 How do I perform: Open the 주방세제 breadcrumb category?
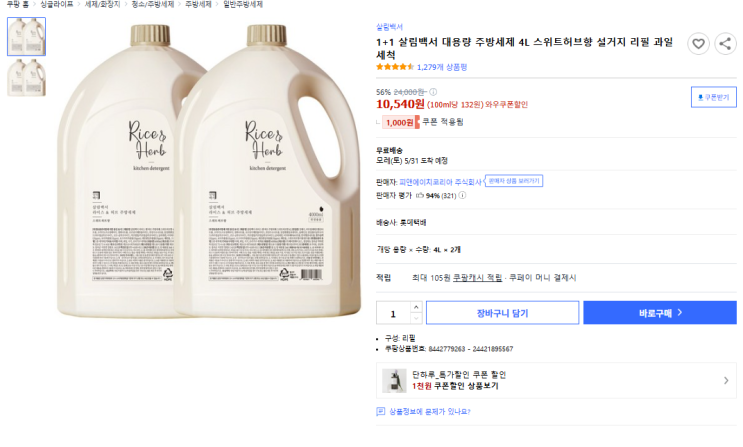[199, 4]
